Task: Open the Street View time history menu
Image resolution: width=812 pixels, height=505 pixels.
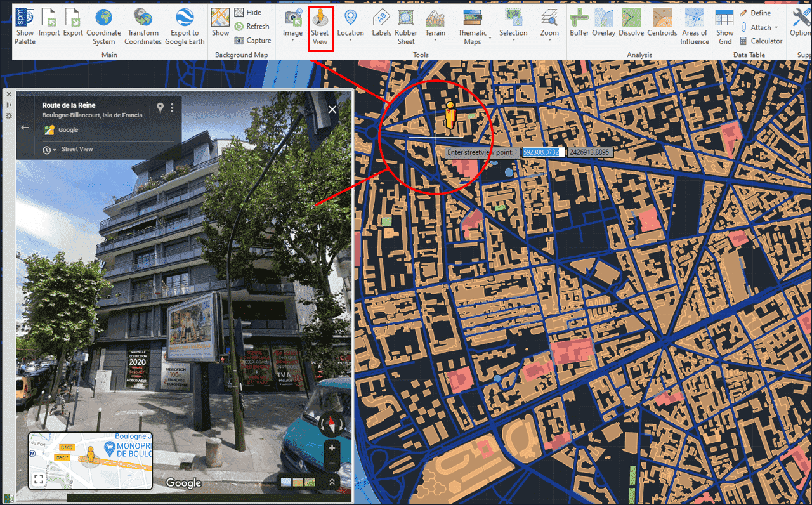Action: [x=49, y=150]
